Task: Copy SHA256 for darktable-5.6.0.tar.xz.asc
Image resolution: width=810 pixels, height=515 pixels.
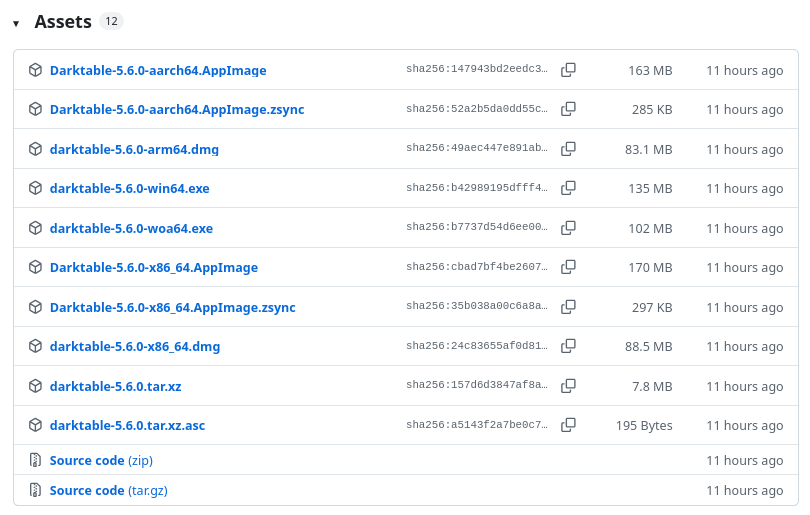Action: point(568,425)
